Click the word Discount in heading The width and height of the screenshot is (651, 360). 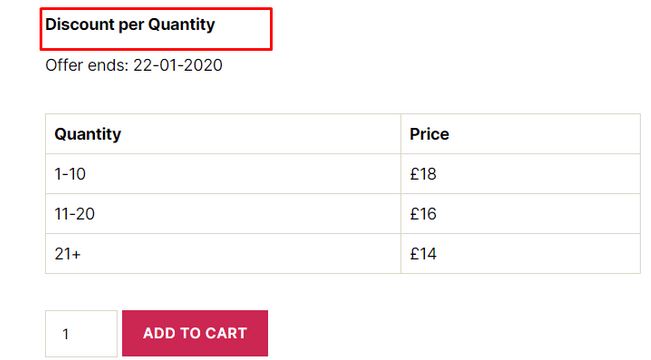(x=80, y=24)
